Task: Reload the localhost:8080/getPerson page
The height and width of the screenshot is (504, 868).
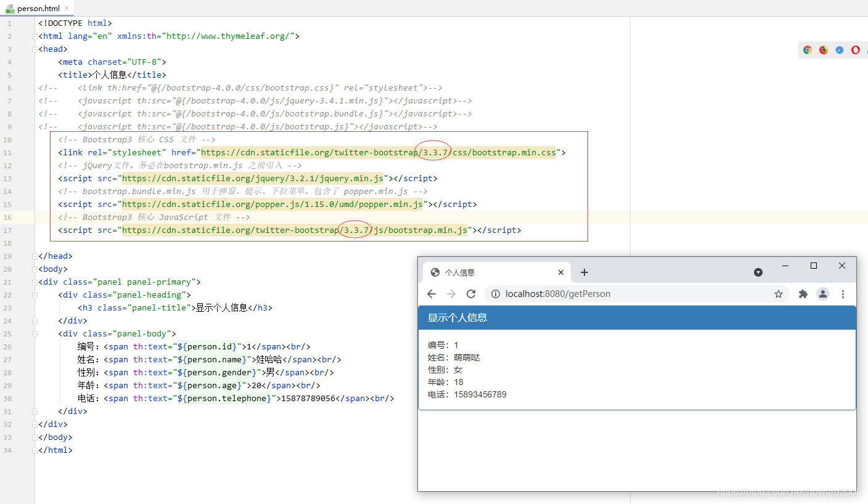Action: coord(471,294)
